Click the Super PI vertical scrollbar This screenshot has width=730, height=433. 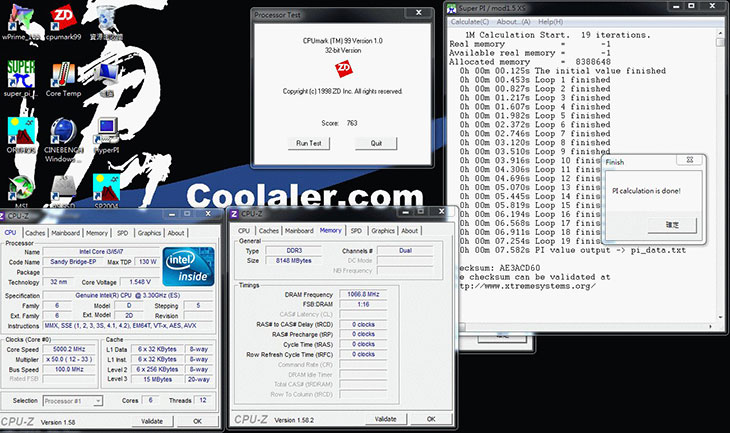(x=720, y=177)
